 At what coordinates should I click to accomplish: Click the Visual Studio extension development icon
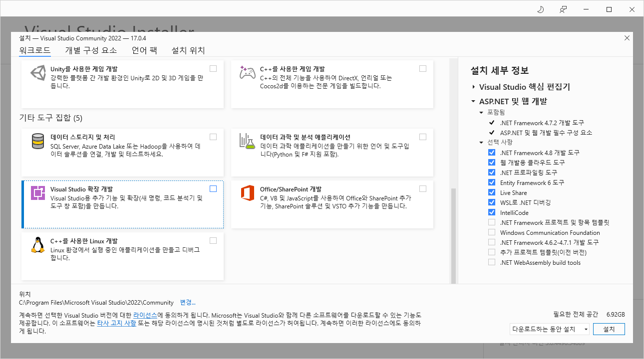pyautogui.click(x=38, y=193)
